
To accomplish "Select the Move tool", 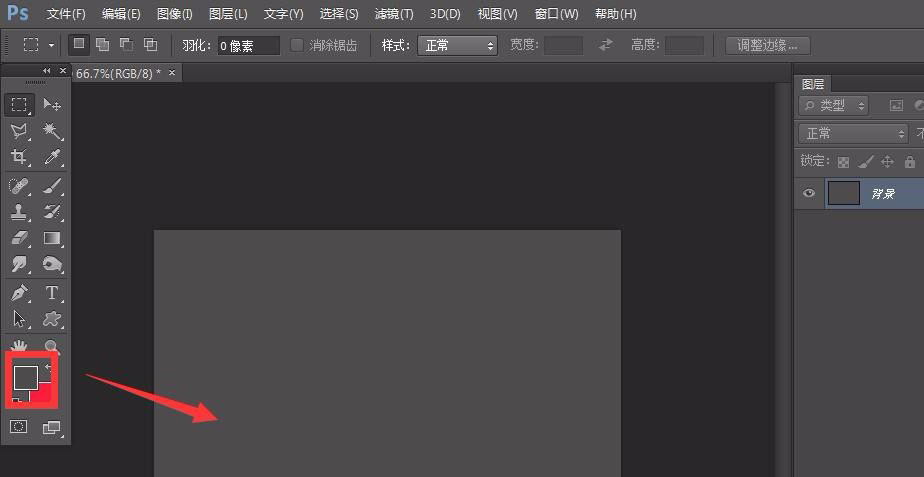I will coord(52,105).
